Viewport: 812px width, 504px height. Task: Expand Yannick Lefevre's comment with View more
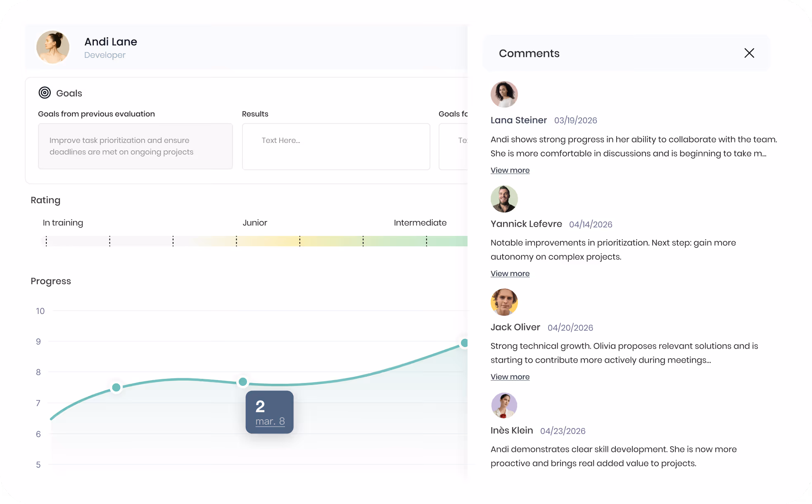510,273
